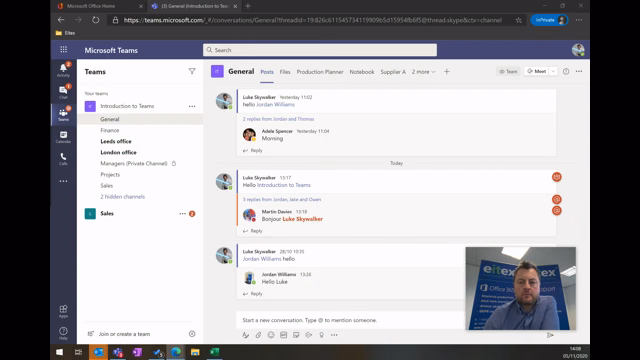
Task: Open Calls in the left rail
Action: (63, 159)
